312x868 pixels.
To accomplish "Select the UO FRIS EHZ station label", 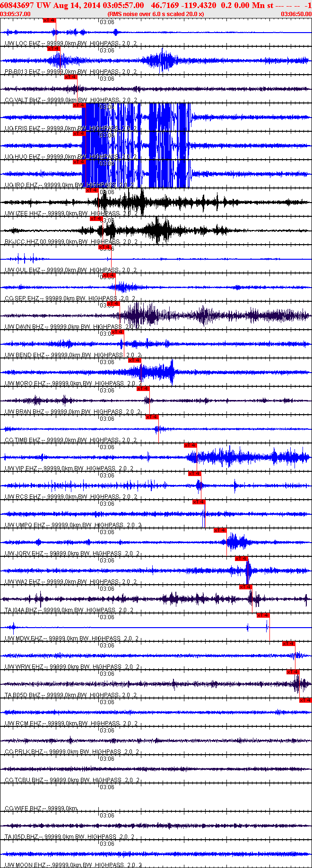I will [x=22, y=128].
